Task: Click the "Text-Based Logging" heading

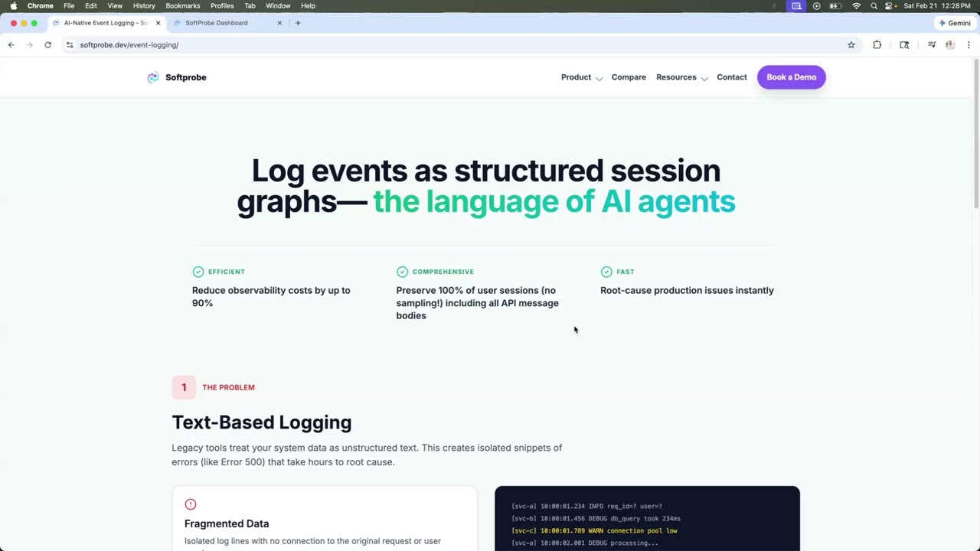Action: [x=262, y=422]
